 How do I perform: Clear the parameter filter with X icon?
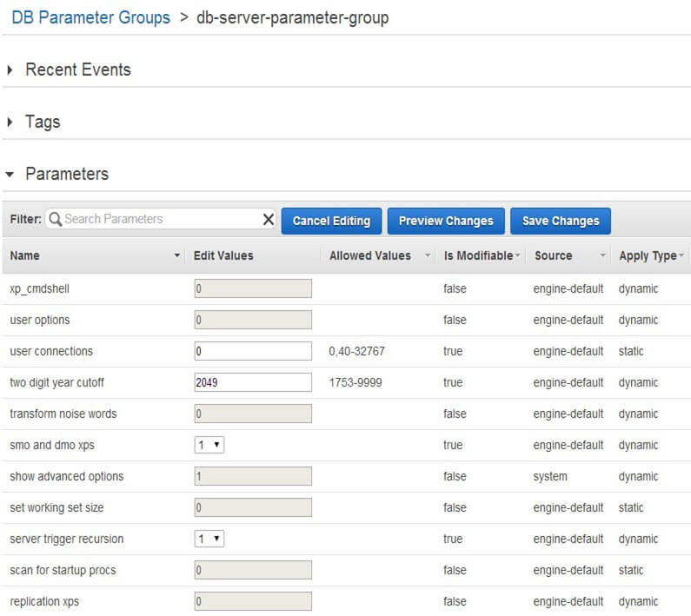point(269,220)
